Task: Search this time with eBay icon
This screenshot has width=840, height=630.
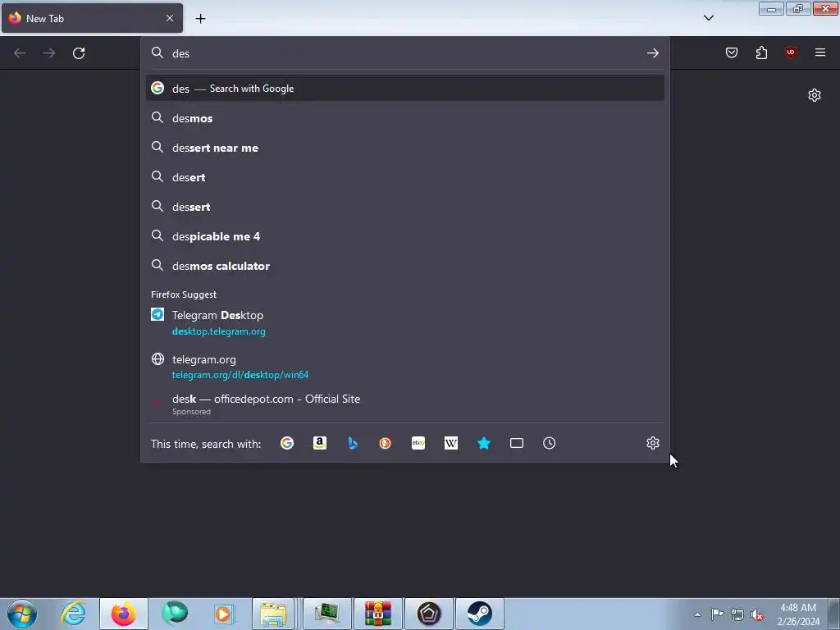Action: coord(418,443)
